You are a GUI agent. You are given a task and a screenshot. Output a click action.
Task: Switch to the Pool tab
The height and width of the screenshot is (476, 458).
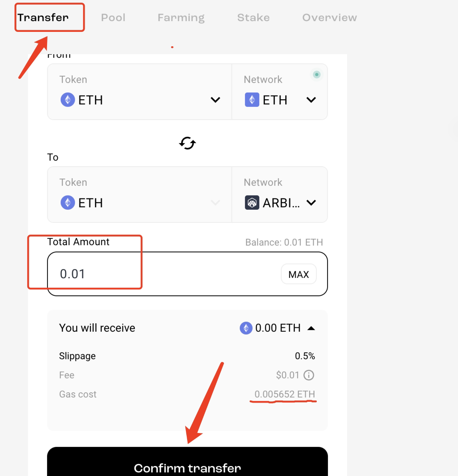[x=113, y=18]
